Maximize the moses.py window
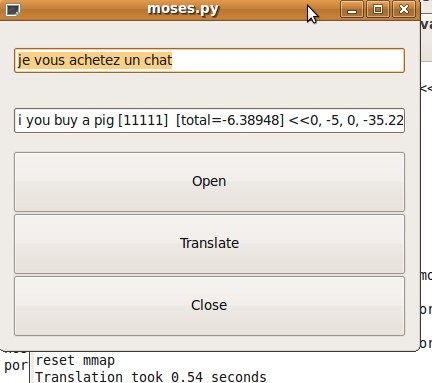 (x=378, y=9)
